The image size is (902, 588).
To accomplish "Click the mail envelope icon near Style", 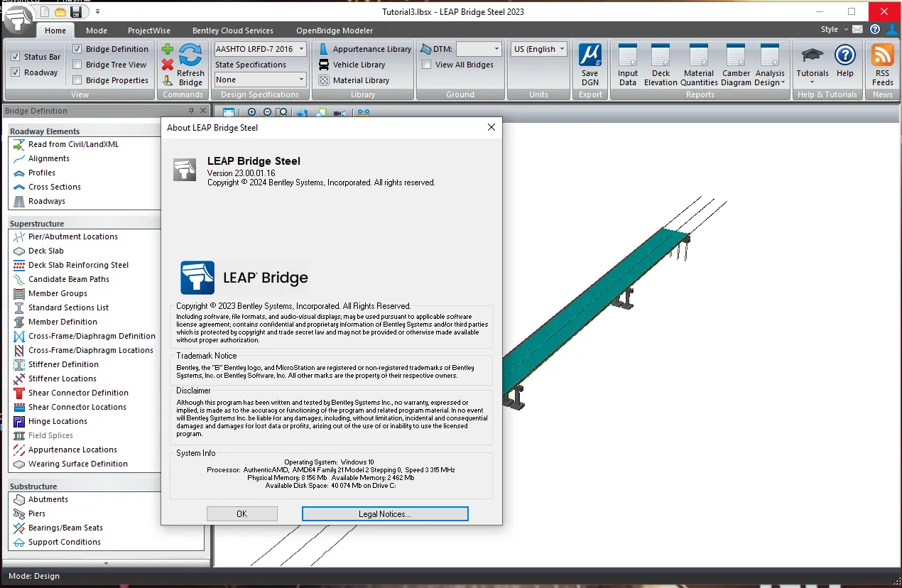I will point(858,30).
